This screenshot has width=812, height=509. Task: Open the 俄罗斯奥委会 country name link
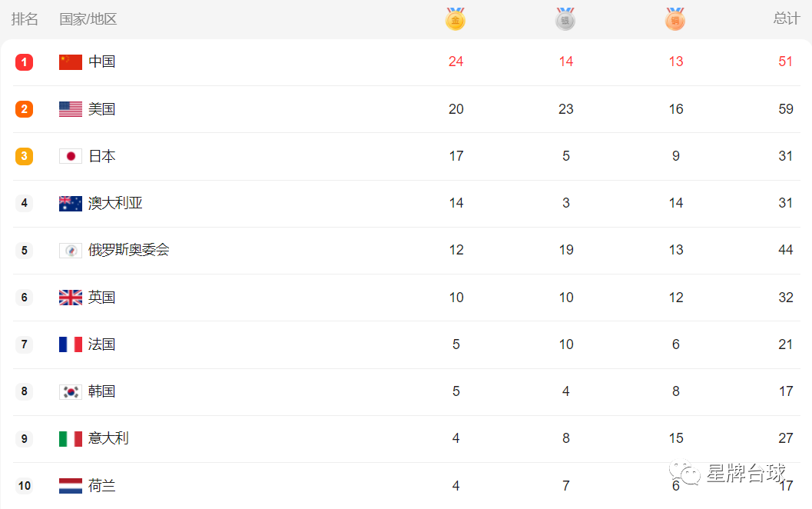click(x=128, y=250)
